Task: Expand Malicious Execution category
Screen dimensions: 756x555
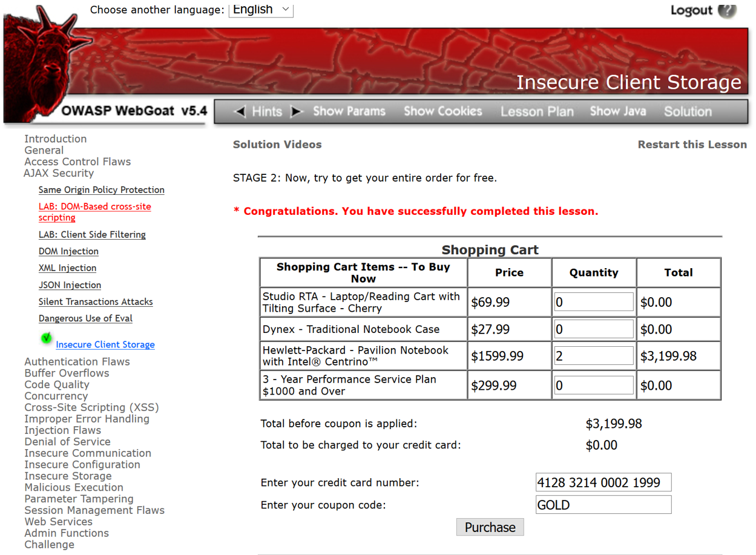Action: (x=74, y=488)
